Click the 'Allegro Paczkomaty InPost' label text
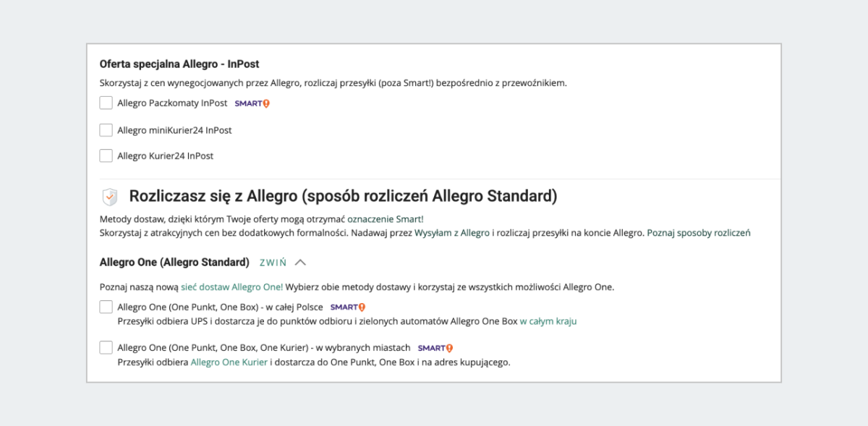 coord(172,103)
